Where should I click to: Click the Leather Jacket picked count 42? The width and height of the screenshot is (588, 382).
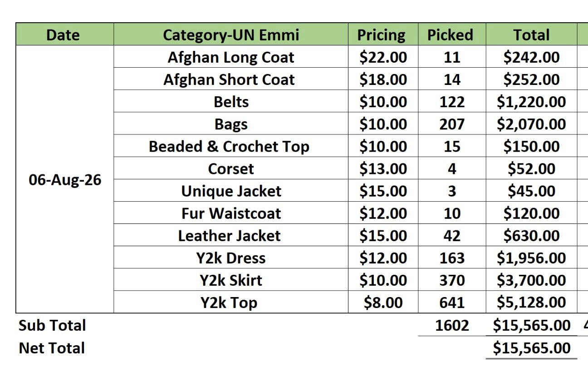pos(452,235)
